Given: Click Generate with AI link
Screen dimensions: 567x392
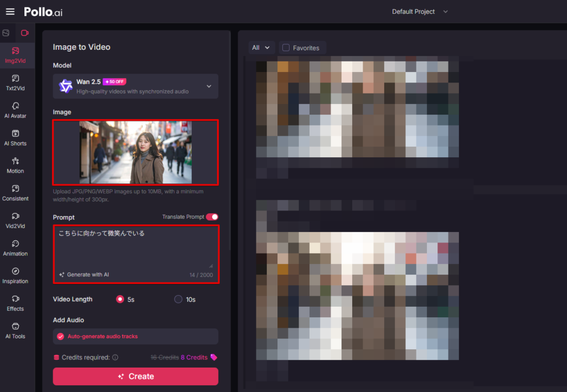Looking at the screenshot, I should pos(84,275).
